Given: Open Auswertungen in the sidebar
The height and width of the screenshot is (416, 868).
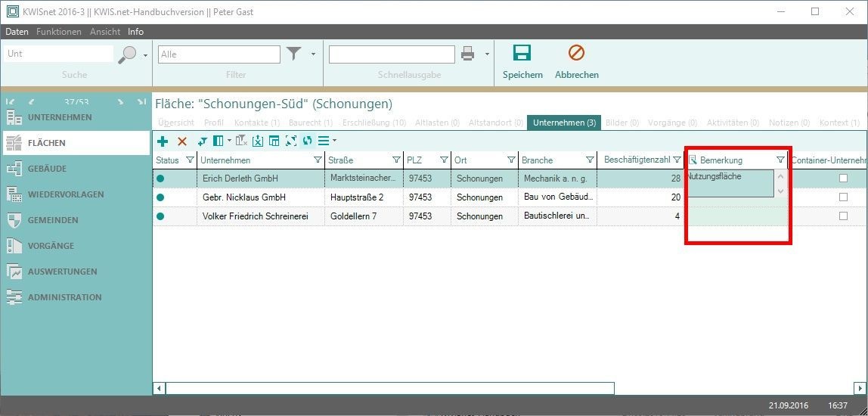Looking at the screenshot, I should pyautogui.click(x=62, y=272).
